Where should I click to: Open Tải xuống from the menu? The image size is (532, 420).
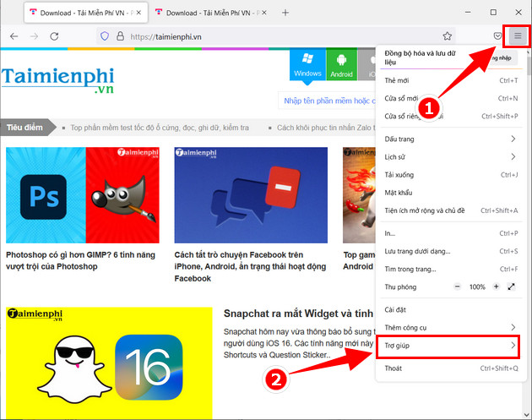[451, 175]
